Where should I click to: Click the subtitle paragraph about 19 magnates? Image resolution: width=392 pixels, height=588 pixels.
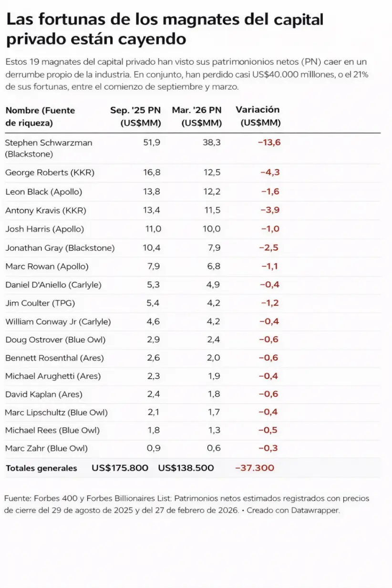click(187, 74)
